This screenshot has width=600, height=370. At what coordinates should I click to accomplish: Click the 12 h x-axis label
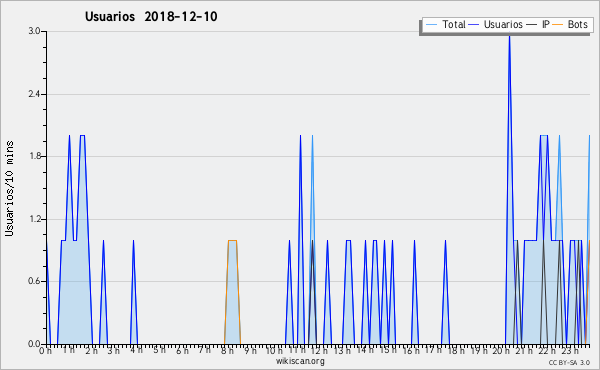(318, 351)
